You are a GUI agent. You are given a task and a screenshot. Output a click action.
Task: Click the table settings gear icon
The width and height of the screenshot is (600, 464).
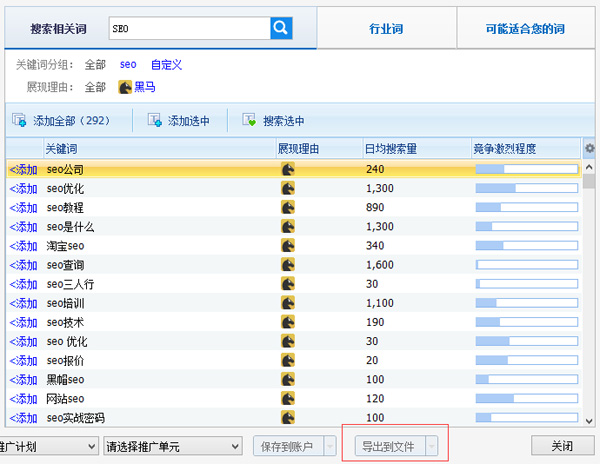click(x=590, y=149)
